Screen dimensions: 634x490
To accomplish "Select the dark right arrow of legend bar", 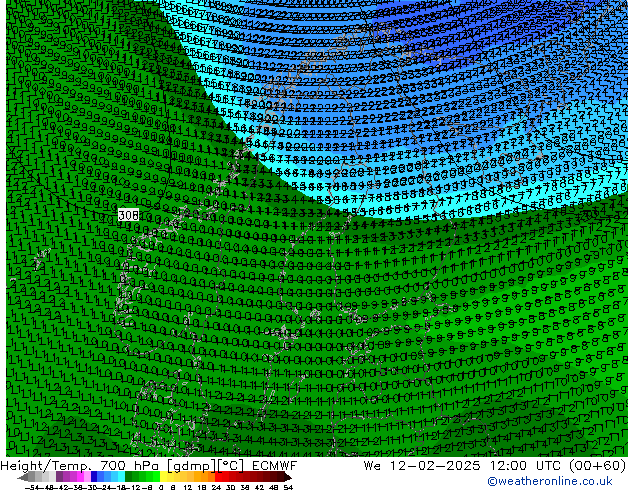I will click(288, 477).
